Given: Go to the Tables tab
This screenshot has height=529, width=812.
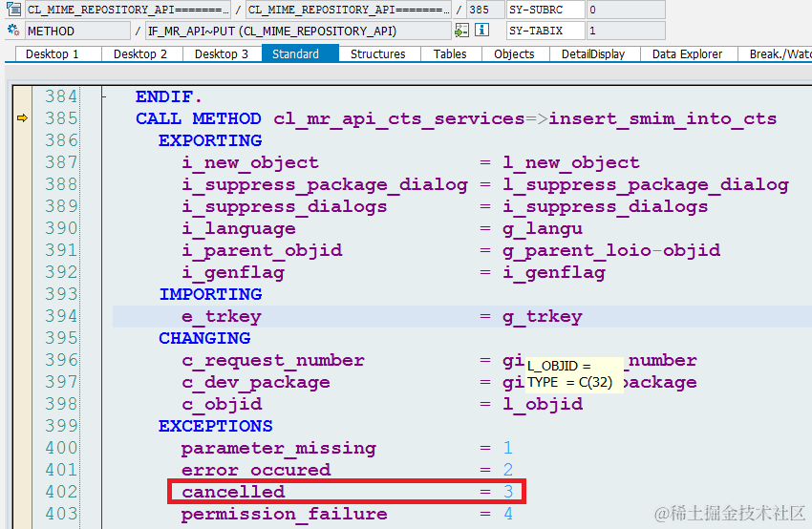Looking at the screenshot, I should click(x=450, y=53).
